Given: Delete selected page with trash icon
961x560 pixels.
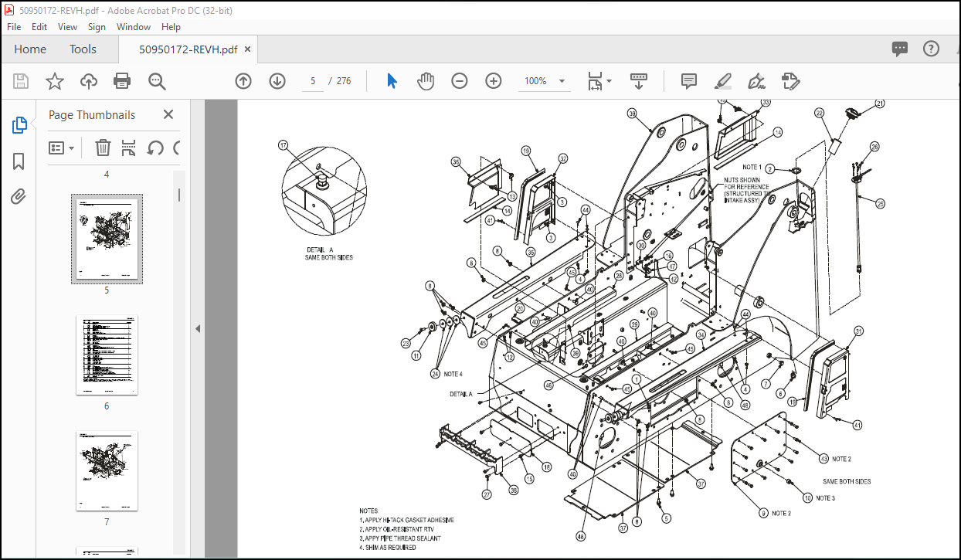Looking at the screenshot, I should [103, 148].
